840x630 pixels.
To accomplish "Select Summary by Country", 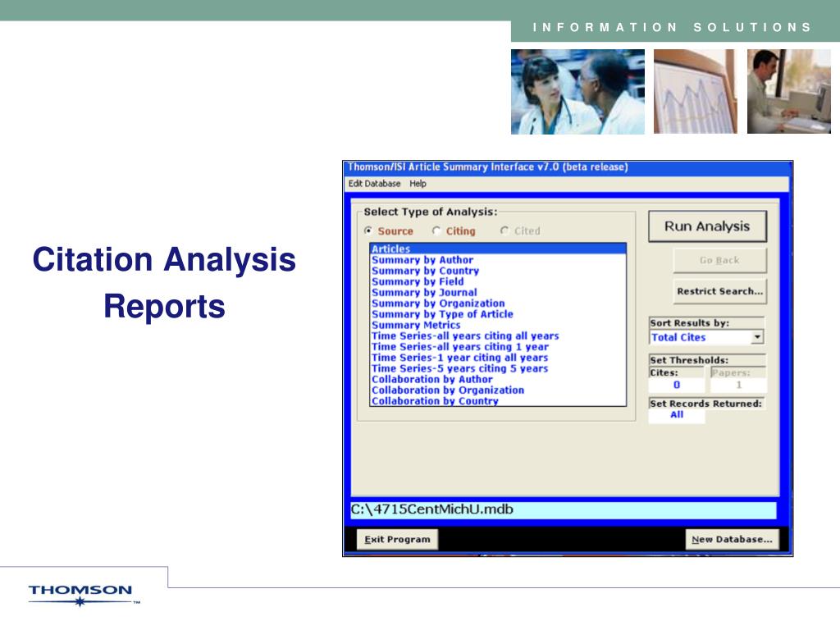I will pyautogui.click(x=498, y=271).
